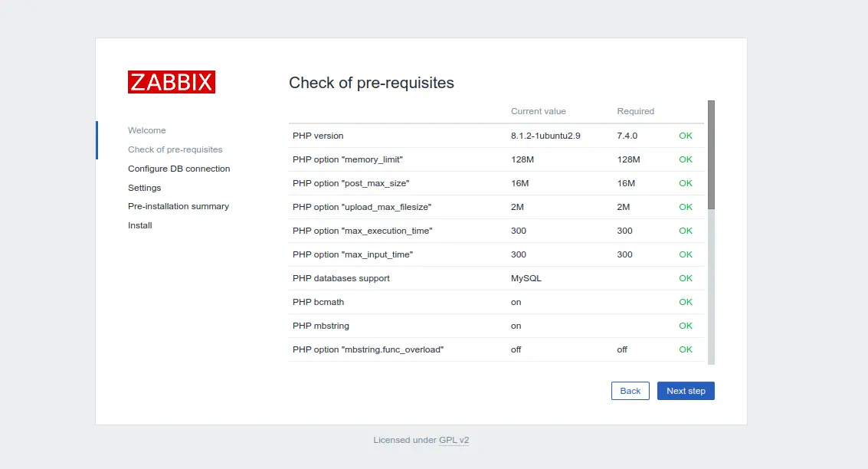868x469 pixels.
Task: Click the Current value column header
Action: [538, 111]
